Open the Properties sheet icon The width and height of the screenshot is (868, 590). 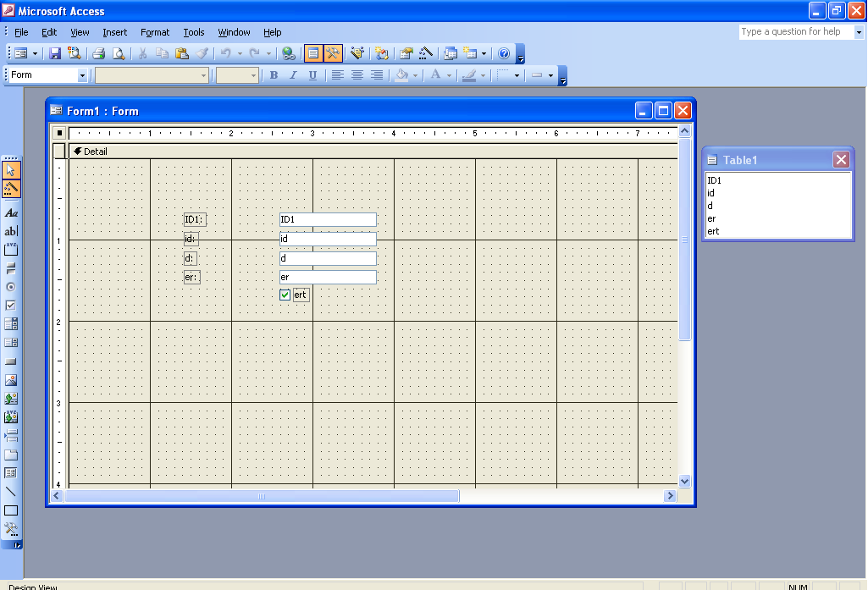click(x=406, y=53)
